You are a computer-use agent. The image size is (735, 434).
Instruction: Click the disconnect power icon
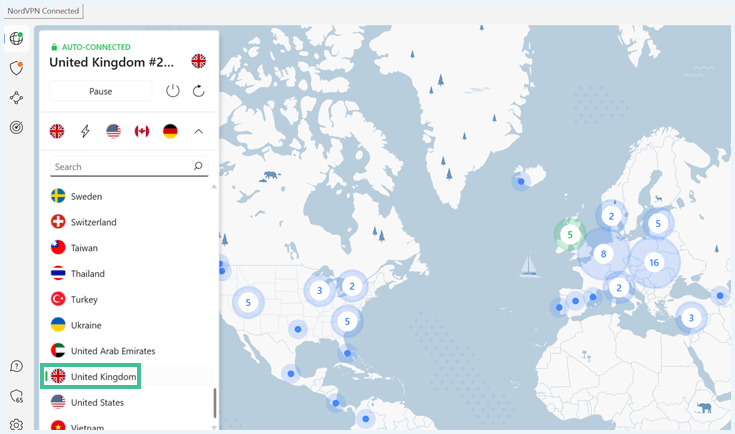click(172, 91)
